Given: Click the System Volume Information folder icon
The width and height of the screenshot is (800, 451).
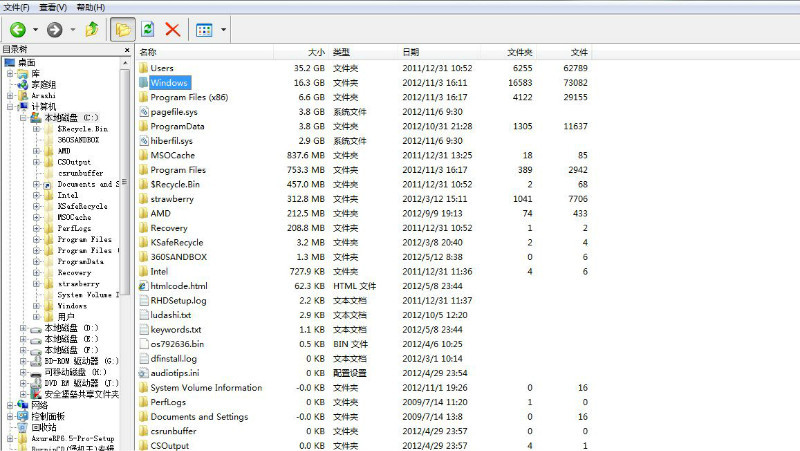Looking at the screenshot, I should 143,388.
